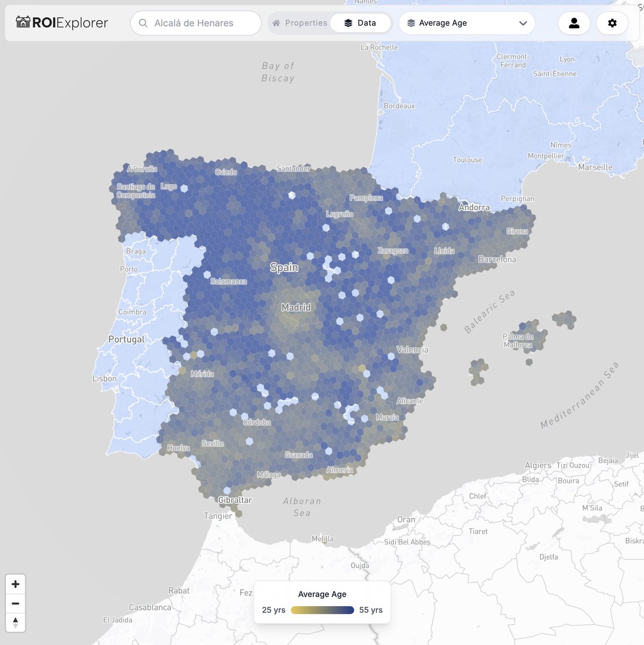
Task: Open the settings gear icon
Action: tap(612, 23)
